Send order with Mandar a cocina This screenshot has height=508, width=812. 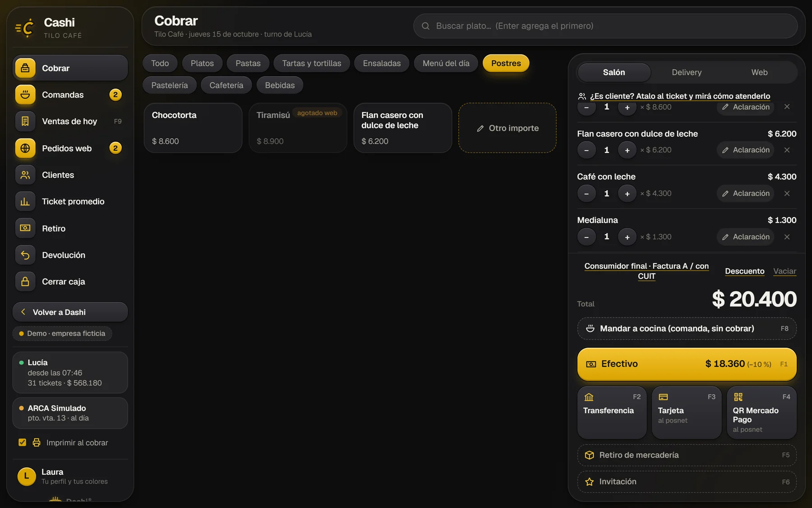click(x=687, y=329)
